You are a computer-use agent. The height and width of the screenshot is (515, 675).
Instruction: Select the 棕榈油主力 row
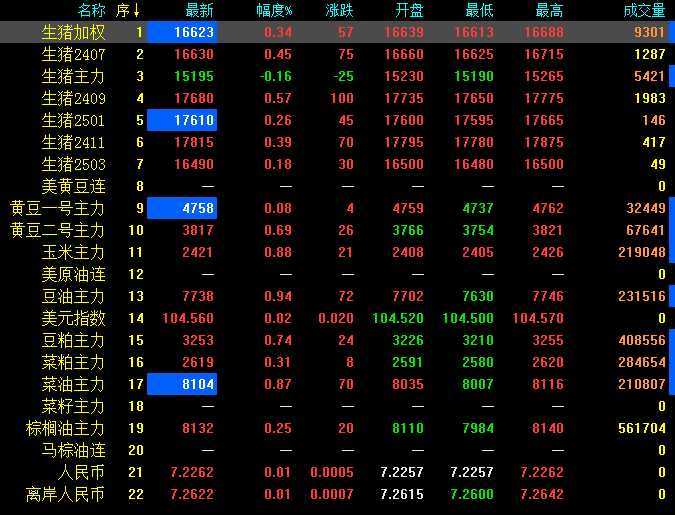338,428
